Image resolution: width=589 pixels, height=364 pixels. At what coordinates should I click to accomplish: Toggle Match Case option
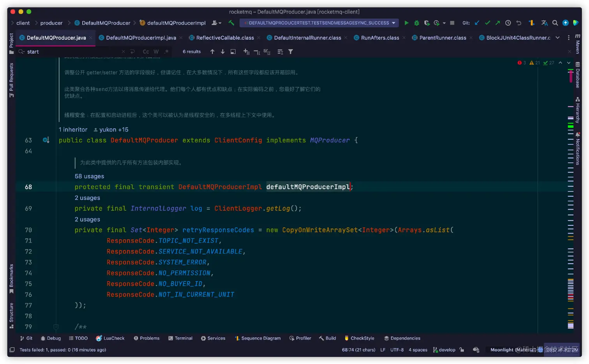click(x=146, y=51)
